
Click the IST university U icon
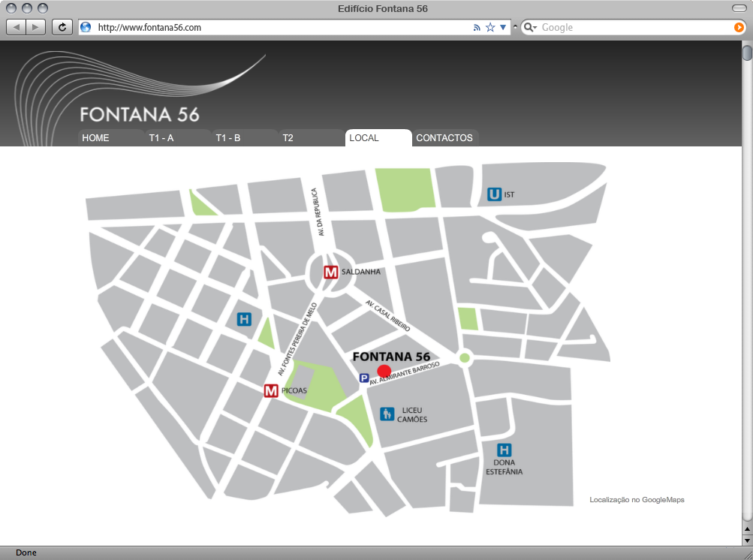click(x=494, y=194)
